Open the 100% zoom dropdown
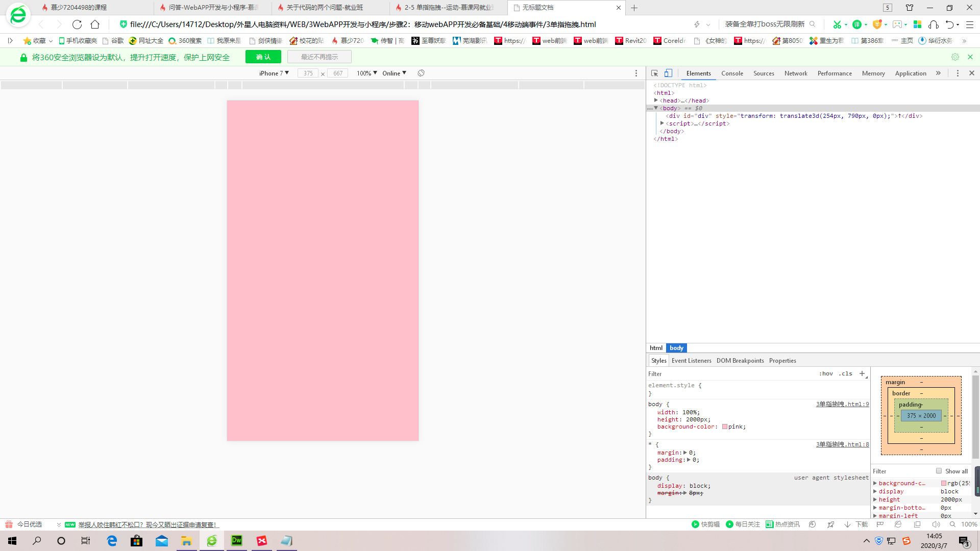The height and width of the screenshot is (551, 980). click(367, 73)
